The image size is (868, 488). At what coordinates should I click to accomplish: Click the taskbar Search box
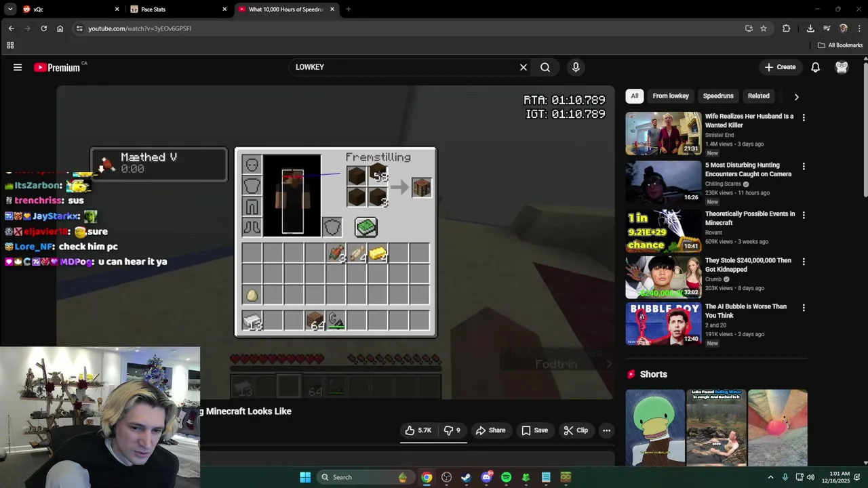click(365, 477)
